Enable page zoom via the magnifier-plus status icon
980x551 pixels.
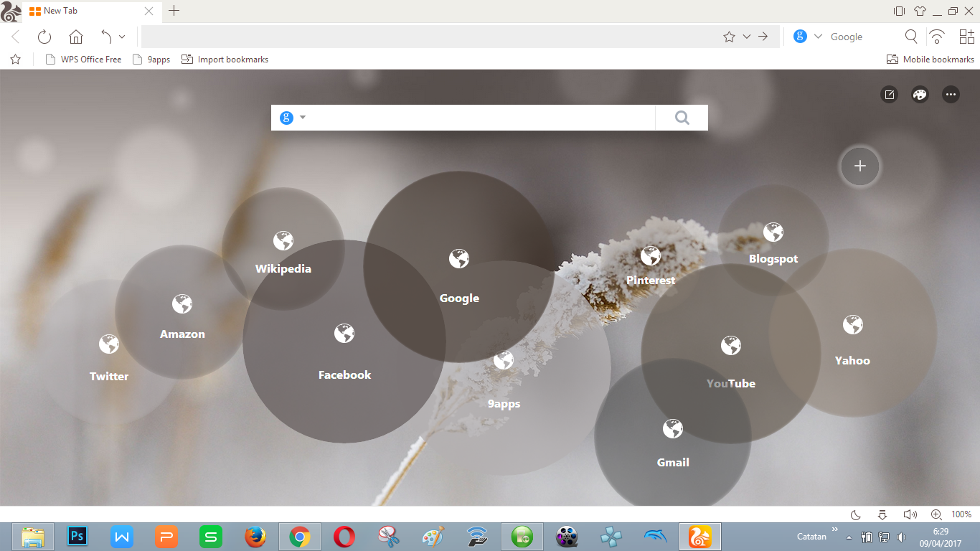point(935,514)
